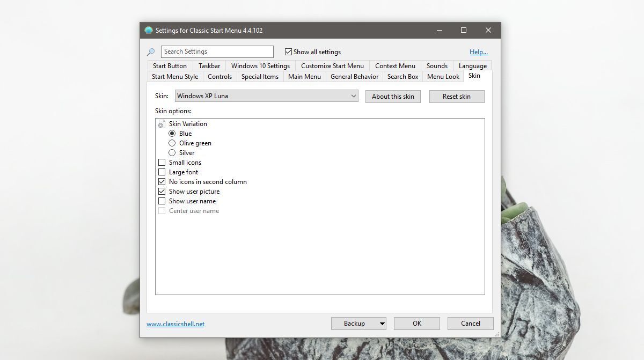Select the Olive green skin variation
Screen dimensions: 644x360
[172, 143]
